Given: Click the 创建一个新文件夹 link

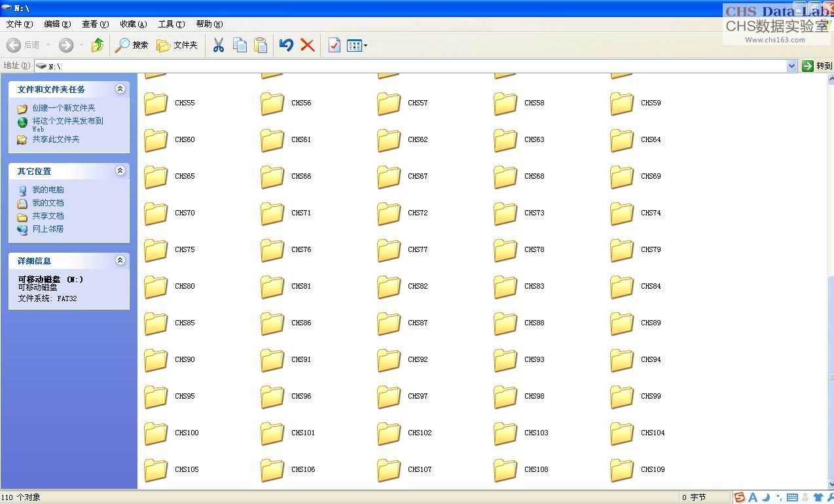Looking at the screenshot, I should [63, 108].
